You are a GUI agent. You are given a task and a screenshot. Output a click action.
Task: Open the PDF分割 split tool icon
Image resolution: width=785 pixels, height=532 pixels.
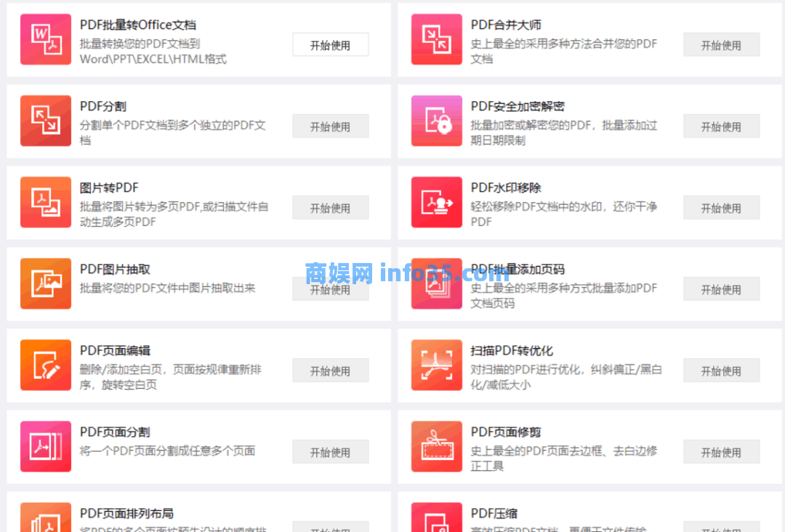[46, 121]
